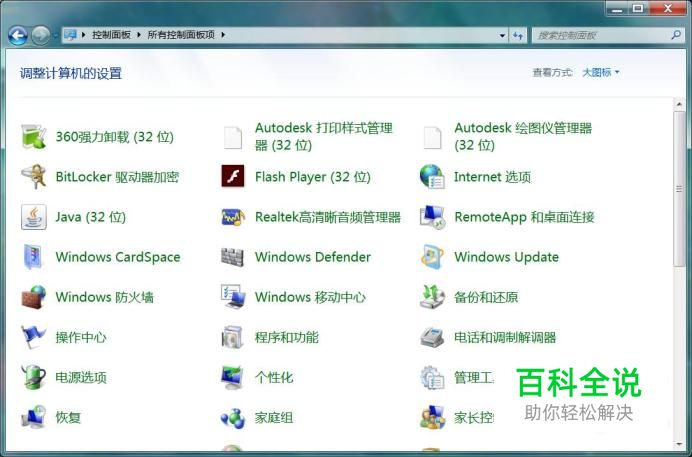Open the BitLocker 驱动器加密 keys icon
The height and width of the screenshot is (457, 692).
coord(34,176)
